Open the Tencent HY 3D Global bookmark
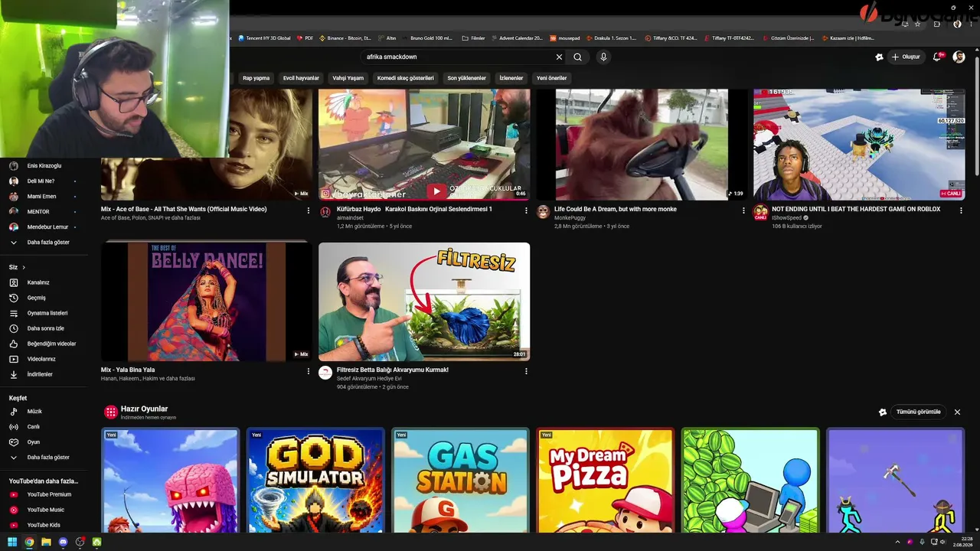Viewport: 980px width, 551px height. (265, 37)
